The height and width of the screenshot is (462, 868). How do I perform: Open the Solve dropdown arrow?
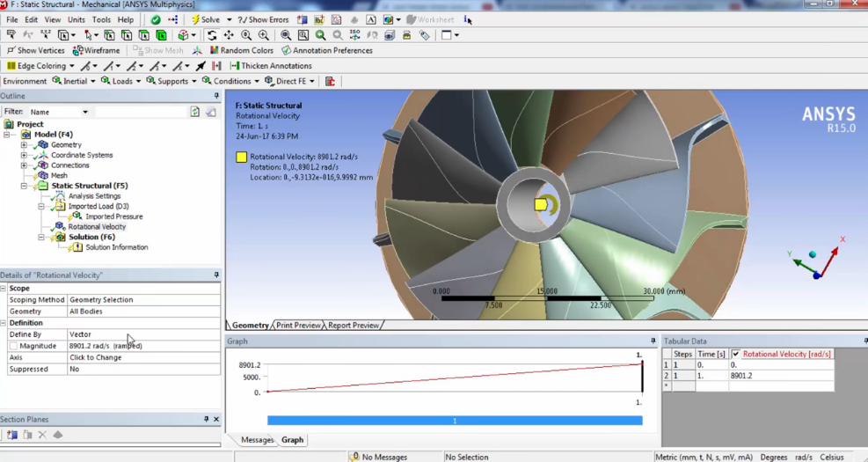point(230,20)
